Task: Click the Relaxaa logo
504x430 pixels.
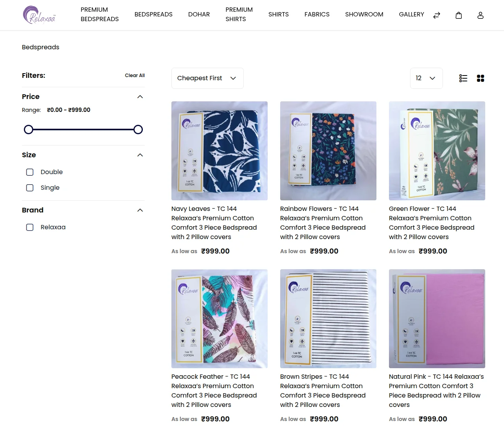Action: [39, 15]
